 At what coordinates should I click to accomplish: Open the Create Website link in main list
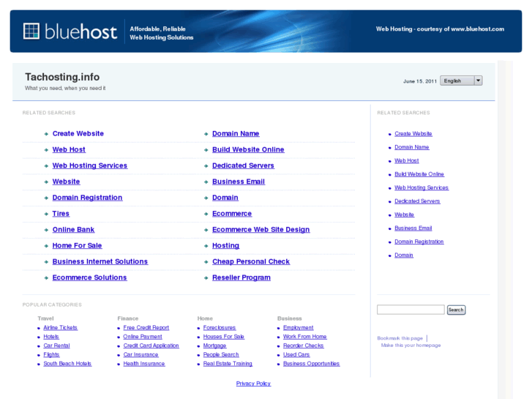(78, 133)
